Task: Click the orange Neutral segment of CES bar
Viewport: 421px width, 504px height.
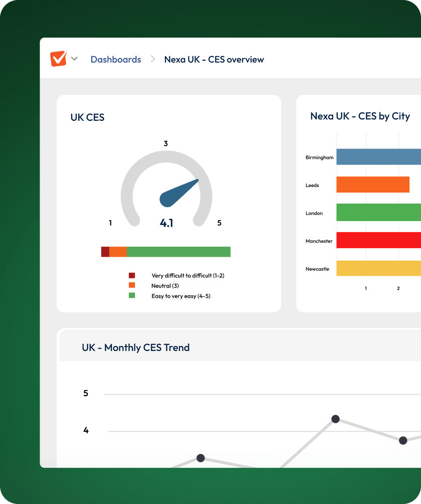Action: 118,252
